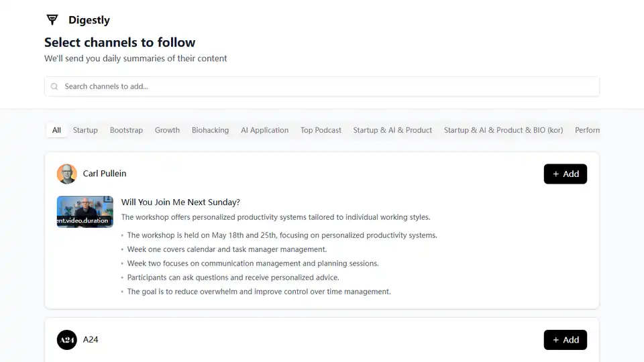644x362 pixels.
Task: Open Carl Pullein's avatar
Action: [67, 174]
